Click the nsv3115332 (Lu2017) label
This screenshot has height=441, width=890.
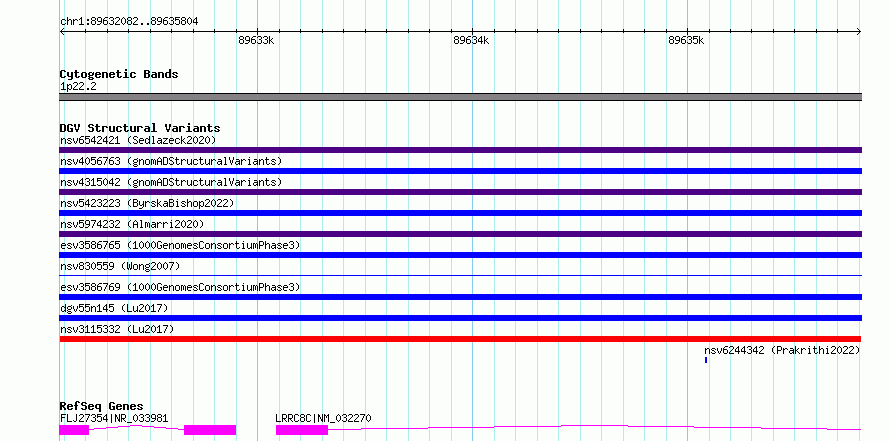[x=116, y=329]
